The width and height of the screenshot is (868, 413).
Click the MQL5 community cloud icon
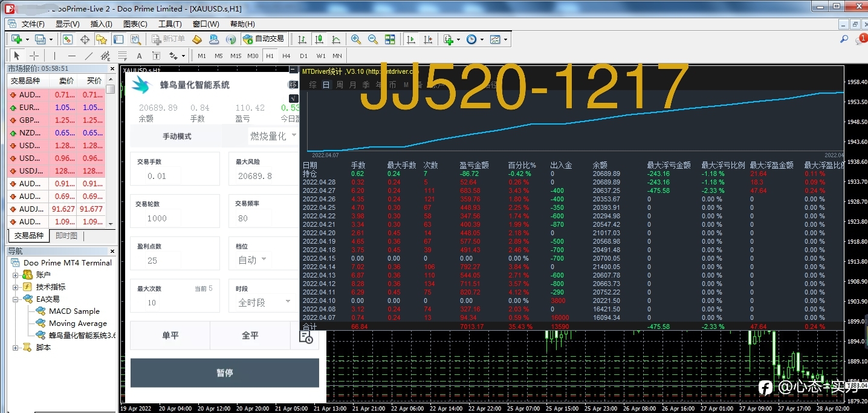(x=213, y=39)
